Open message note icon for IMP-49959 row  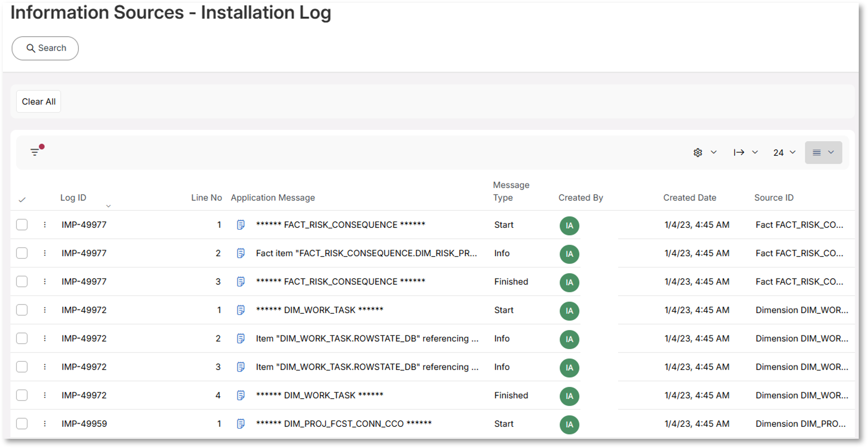(x=241, y=424)
